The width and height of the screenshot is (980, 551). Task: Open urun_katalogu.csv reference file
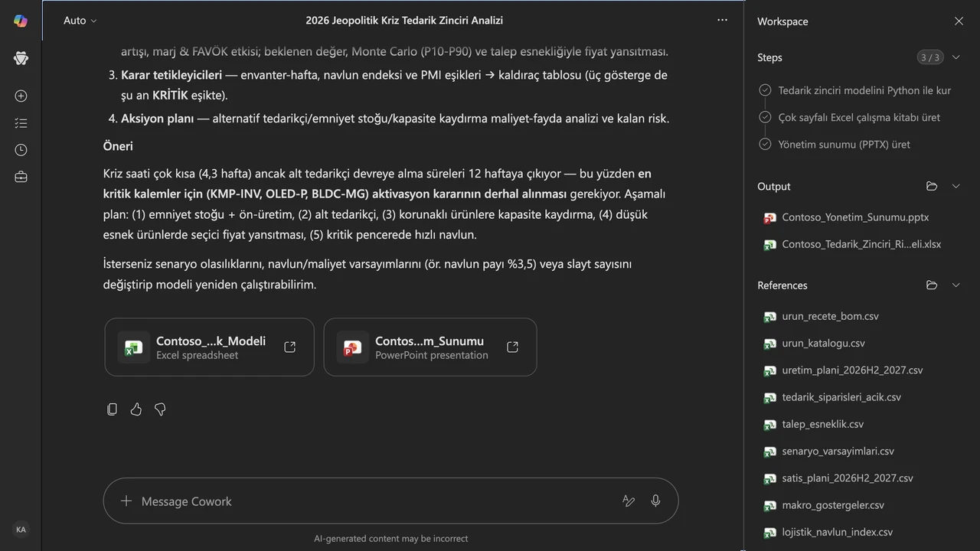point(823,343)
